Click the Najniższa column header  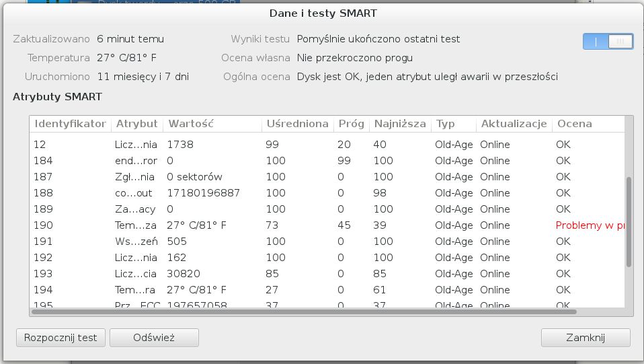(x=400, y=124)
